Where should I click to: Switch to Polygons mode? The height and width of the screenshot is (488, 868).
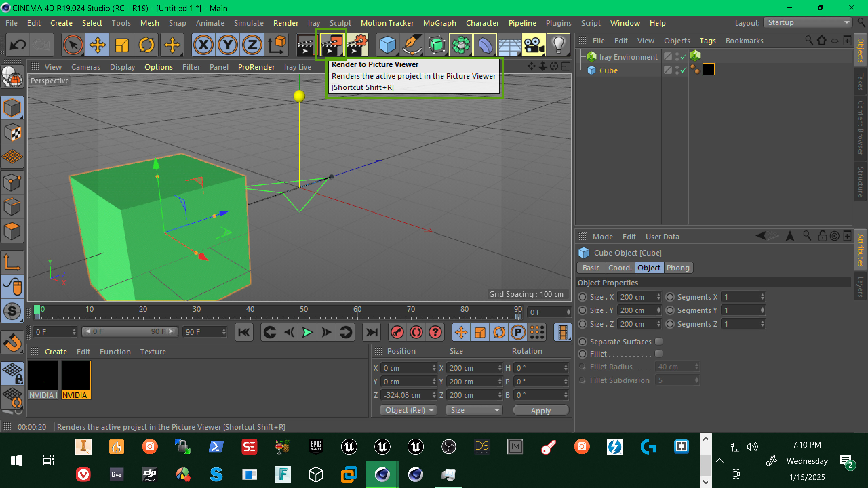12,231
